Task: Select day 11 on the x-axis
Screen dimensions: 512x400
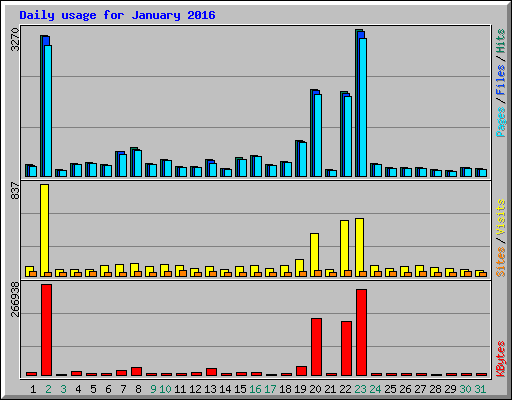Action: [180, 389]
